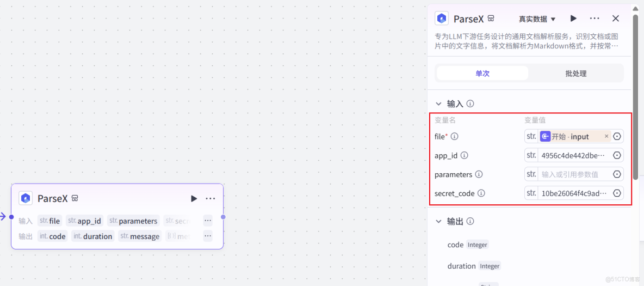Open variable picker for app_id field
The image size is (644, 286).
click(617, 155)
